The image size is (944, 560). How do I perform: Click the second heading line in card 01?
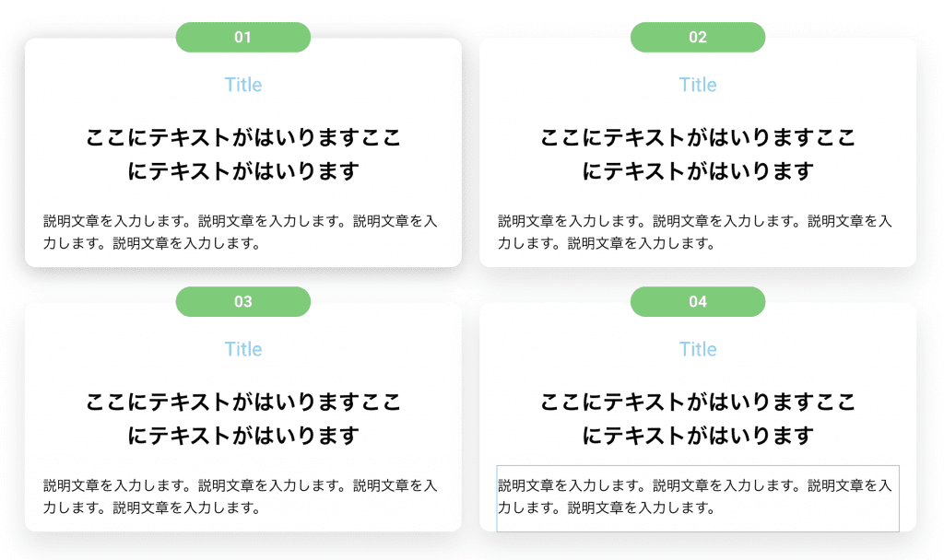[x=243, y=171]
